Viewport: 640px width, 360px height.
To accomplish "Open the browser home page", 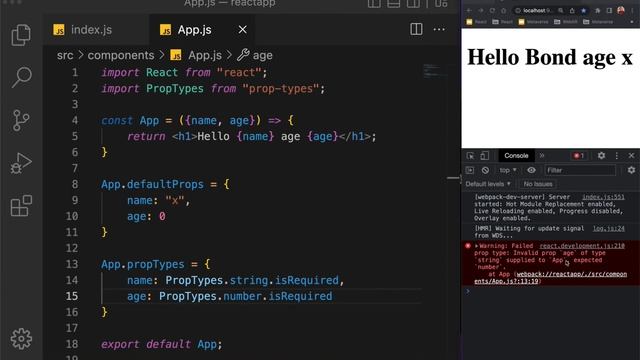I will click(504, 11).
